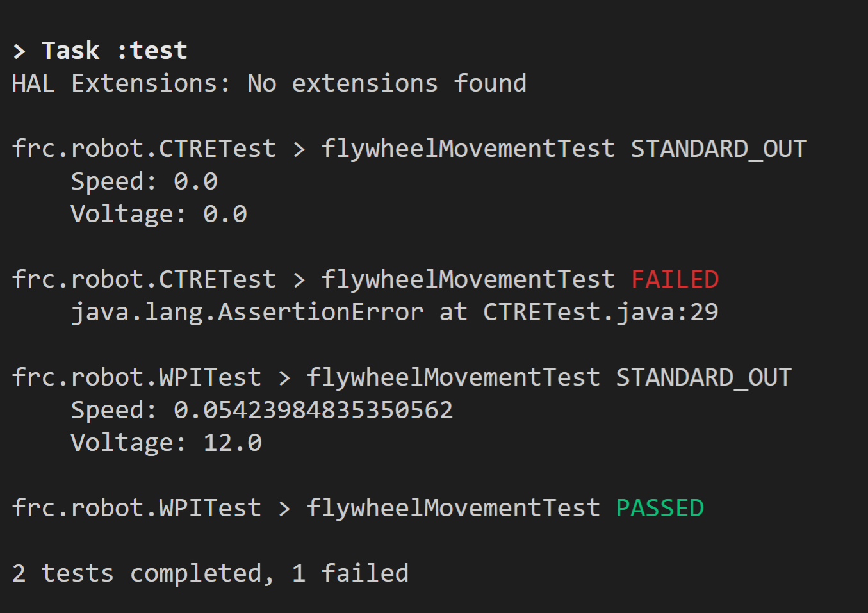Click the '>' separator in the first CTRETest line
868x613 pixels.
point(299,149)
